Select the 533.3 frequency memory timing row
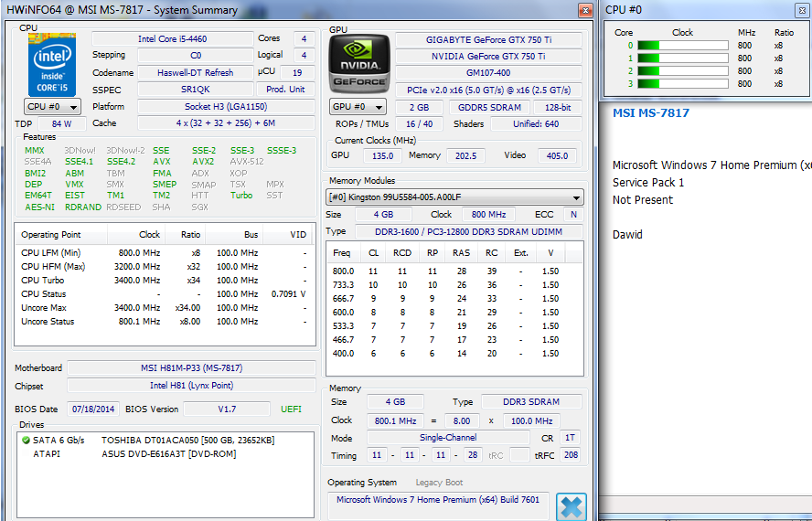This screenshot has width=812, height=521. 454,326
